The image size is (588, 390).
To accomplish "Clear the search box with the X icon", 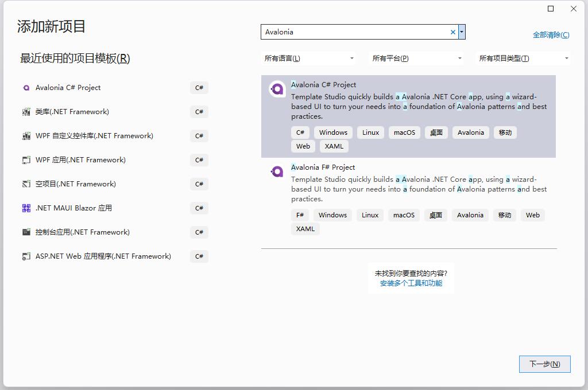I will tap(452, 32).
